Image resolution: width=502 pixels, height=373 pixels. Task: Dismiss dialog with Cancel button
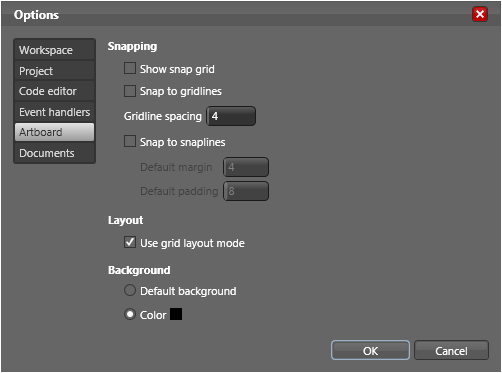[x=451, y=350]
